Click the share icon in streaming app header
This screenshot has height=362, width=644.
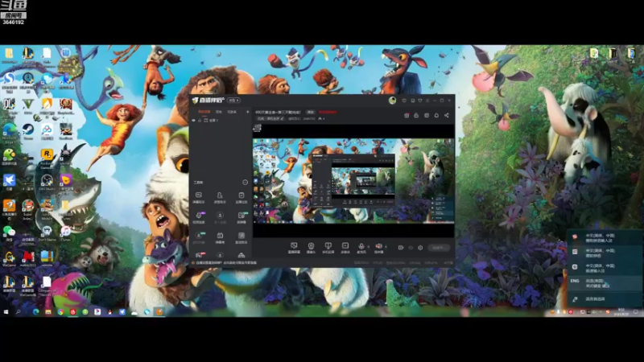[x=447, y=115]
